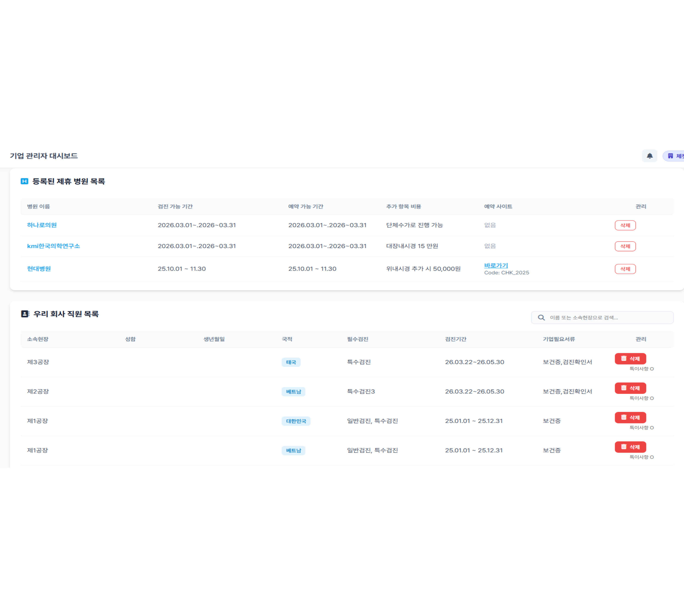Screen dimensions: 684x616
Task: Click trash 삭제 button for 제3공장 row
Action: (x=630, y=358)
